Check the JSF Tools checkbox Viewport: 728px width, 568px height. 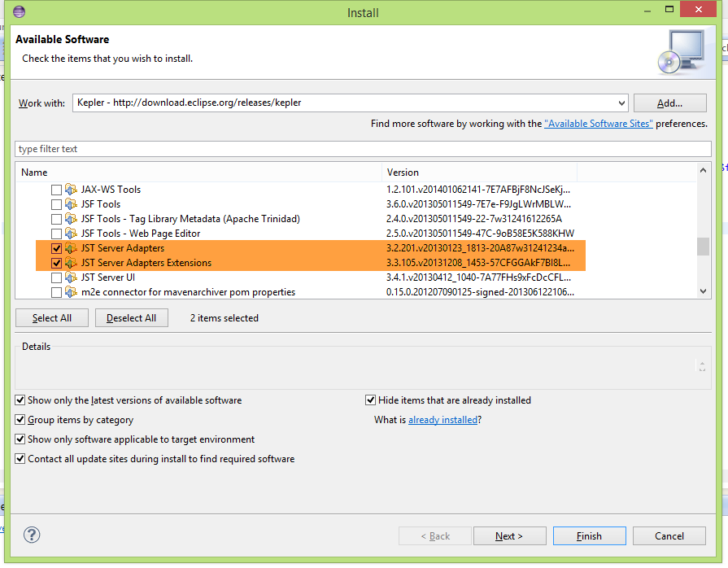tap(56, 204)
